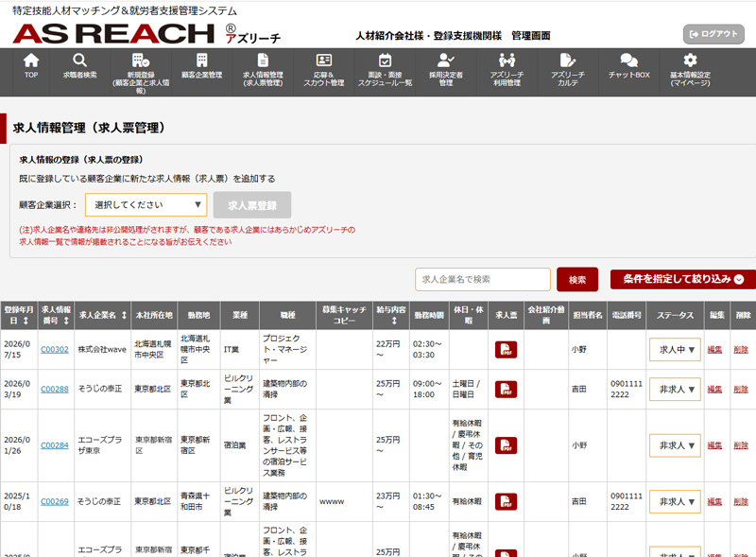Sort by 給与内容 column arrows
Image resolution: width=756 pixels, height=557 pixels.
click(x=394, y=321)
